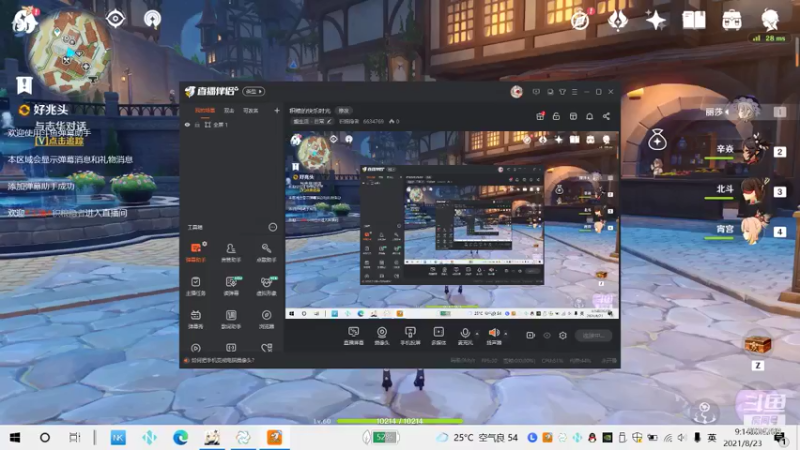Open the gift box icon with the red dot

tap(540, 116)
